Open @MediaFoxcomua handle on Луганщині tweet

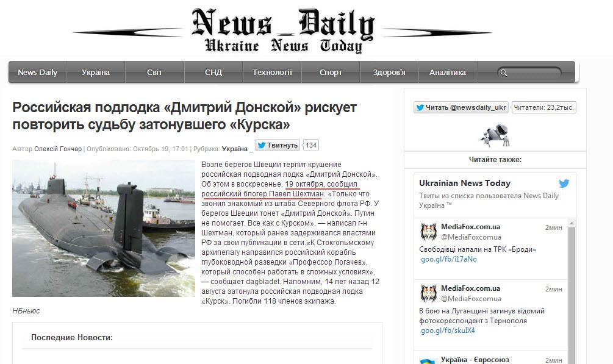click(471, 299)
